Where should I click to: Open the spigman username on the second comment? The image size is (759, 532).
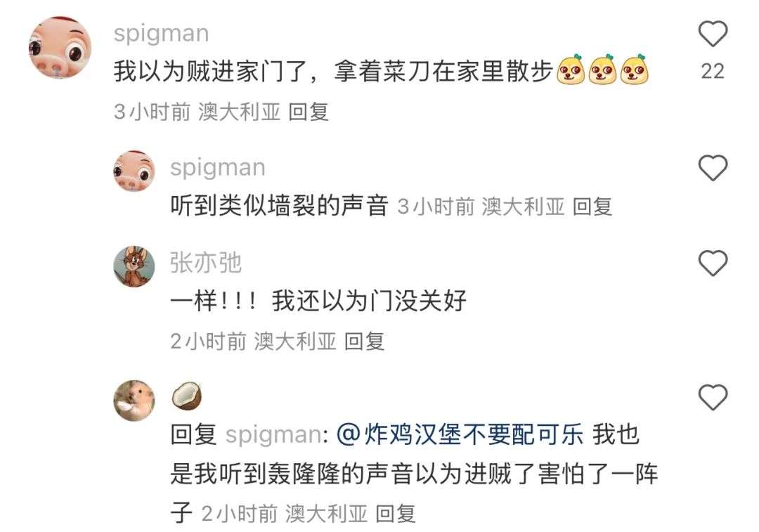pyautogui.click(x=218, y=168)
